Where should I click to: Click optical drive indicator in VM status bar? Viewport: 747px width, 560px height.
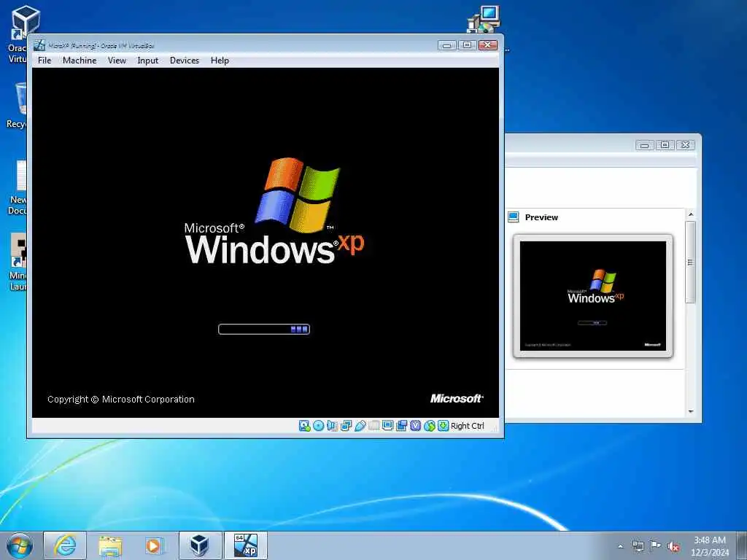(x=319, y=426)
